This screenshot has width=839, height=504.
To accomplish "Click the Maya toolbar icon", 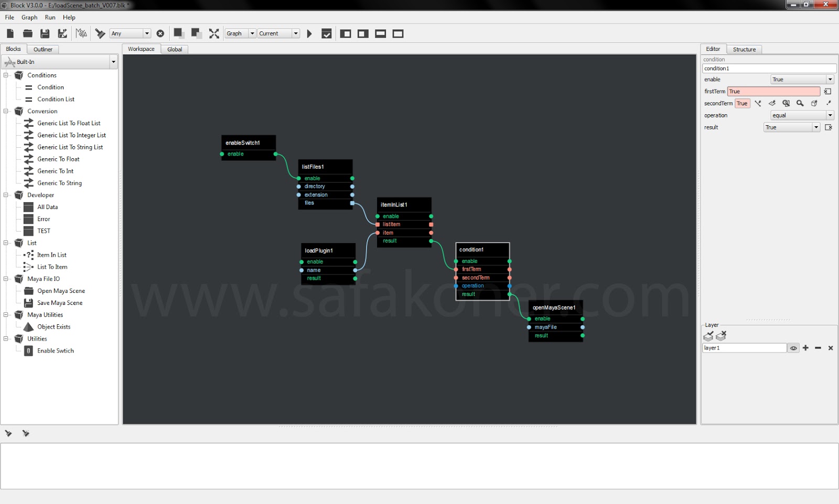I will [x=81, y=34].
